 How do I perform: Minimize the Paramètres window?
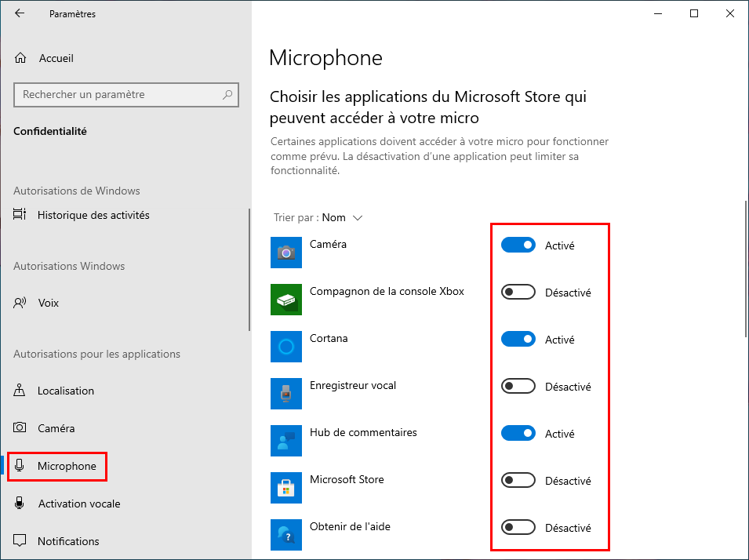[x=658, y=13]
